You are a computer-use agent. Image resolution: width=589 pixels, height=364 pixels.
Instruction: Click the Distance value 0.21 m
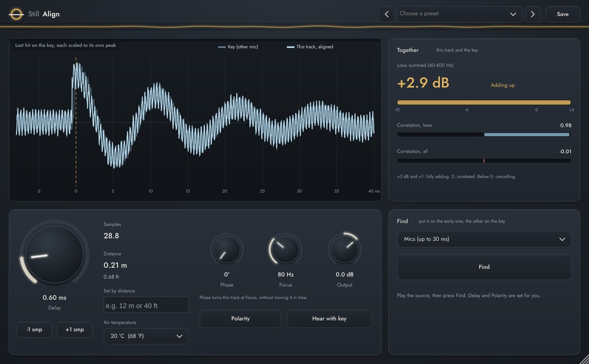click(115, 265)
